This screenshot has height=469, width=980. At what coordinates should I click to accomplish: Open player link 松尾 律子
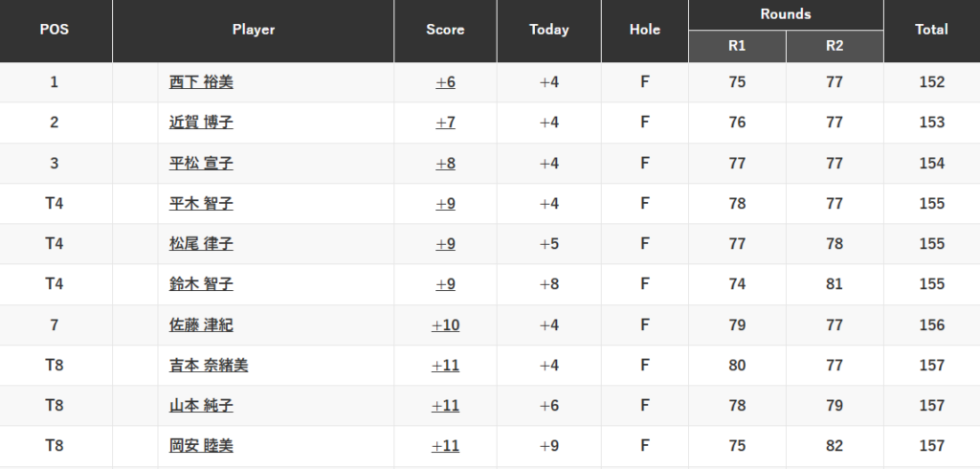pos(201,244)
